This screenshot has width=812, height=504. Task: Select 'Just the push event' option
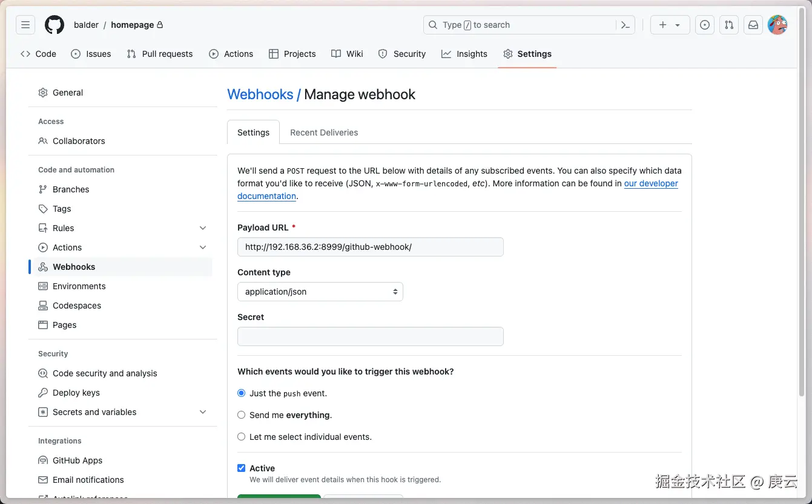(242, 393)
